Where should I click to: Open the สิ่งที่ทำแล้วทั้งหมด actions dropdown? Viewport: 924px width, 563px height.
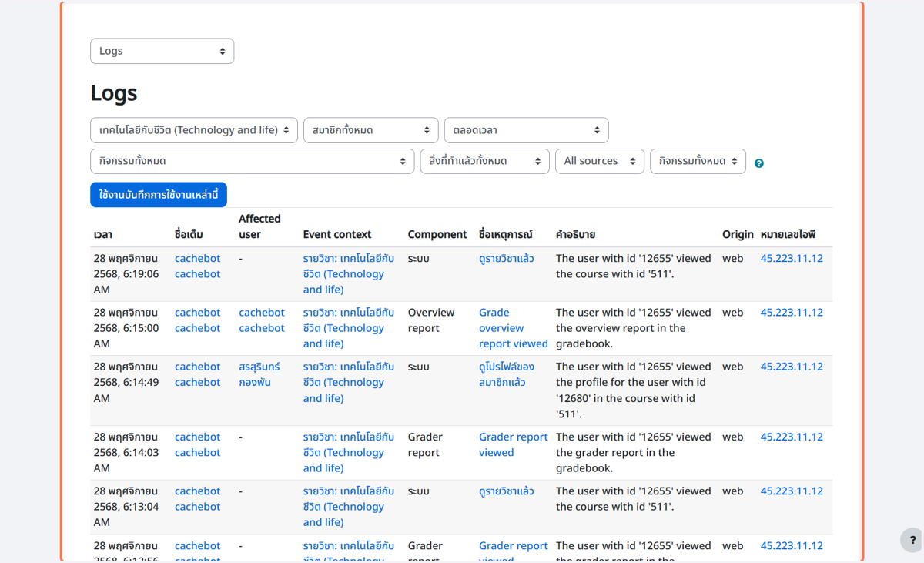pos(485,161)
